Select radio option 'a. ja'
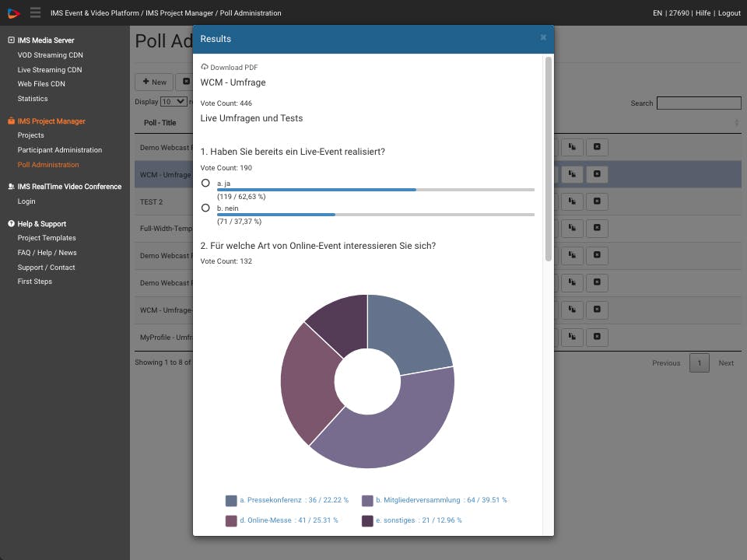 205,183
